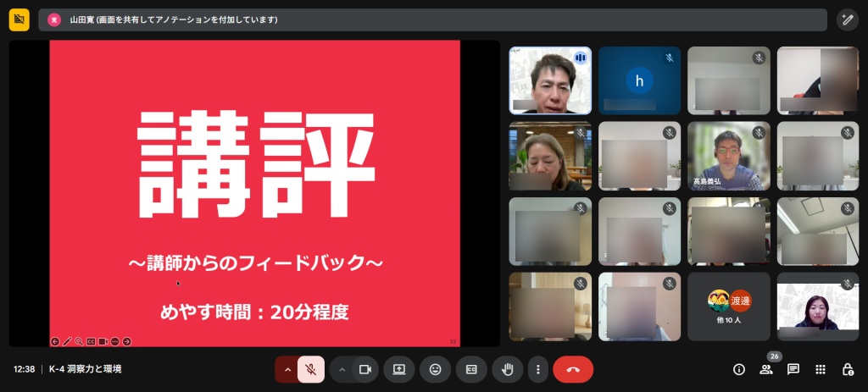Click the present screen button
The height and width of the screenshot is (392, 868).
399,369
